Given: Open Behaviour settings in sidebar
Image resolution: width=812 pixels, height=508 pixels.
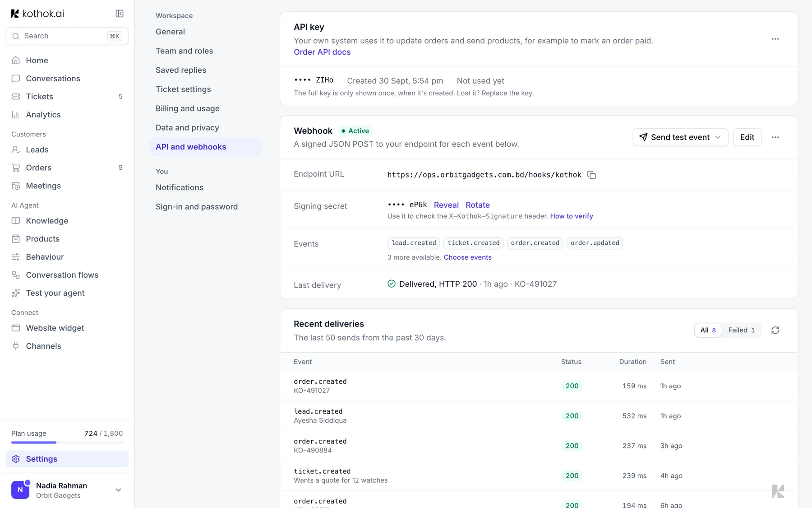Looking at the screenshot, I should coord(67,257).
